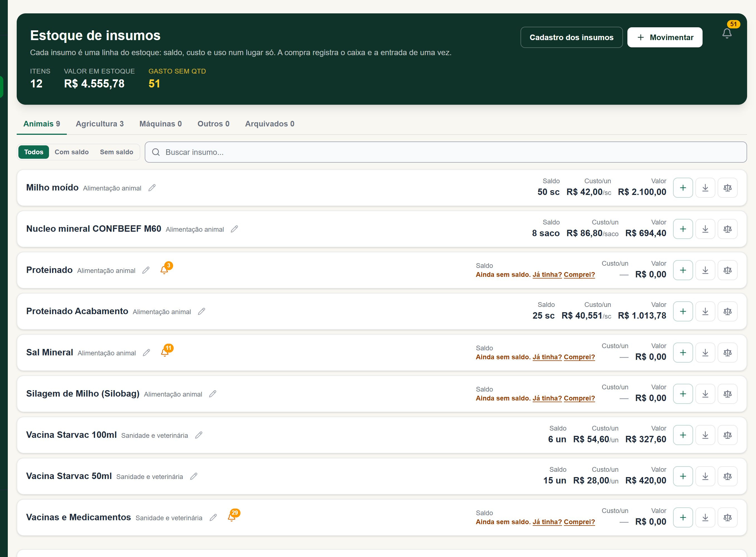Click Já tinha? on Silagem de Milho row
The image size is (756, 557).
tap(547, 398)
